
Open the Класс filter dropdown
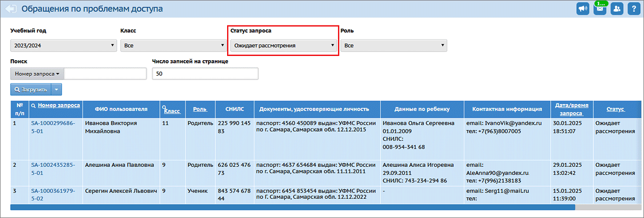pos(173,45)
